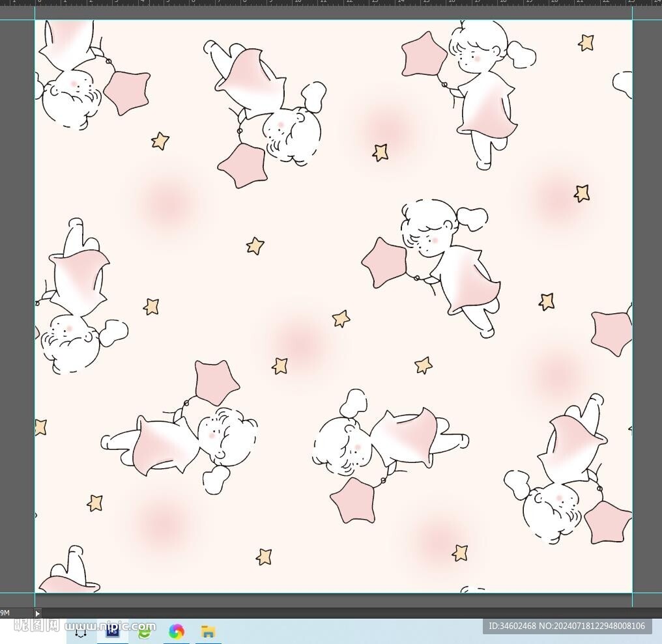This screenshot has width=662, height=644.
Task: Open File Explorer from the taskbar
Action: (x=208, y=632)
